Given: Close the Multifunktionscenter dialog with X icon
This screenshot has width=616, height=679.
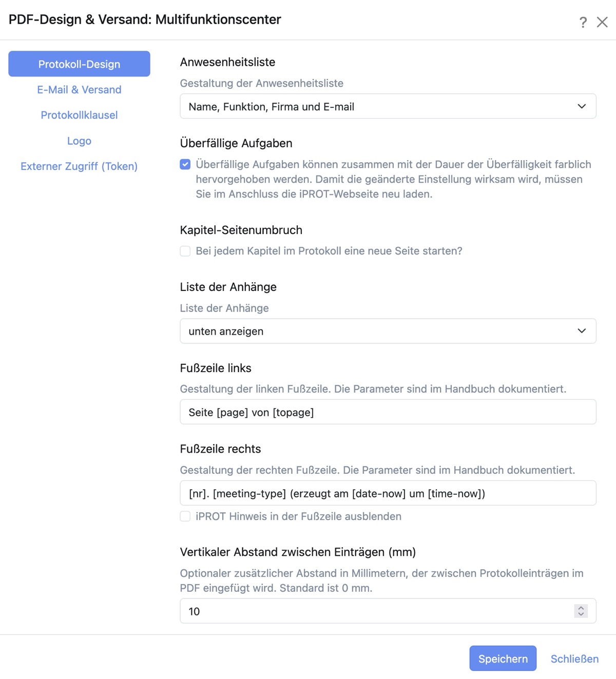Looking at the screenshot, I should click(x=602, y=22).
